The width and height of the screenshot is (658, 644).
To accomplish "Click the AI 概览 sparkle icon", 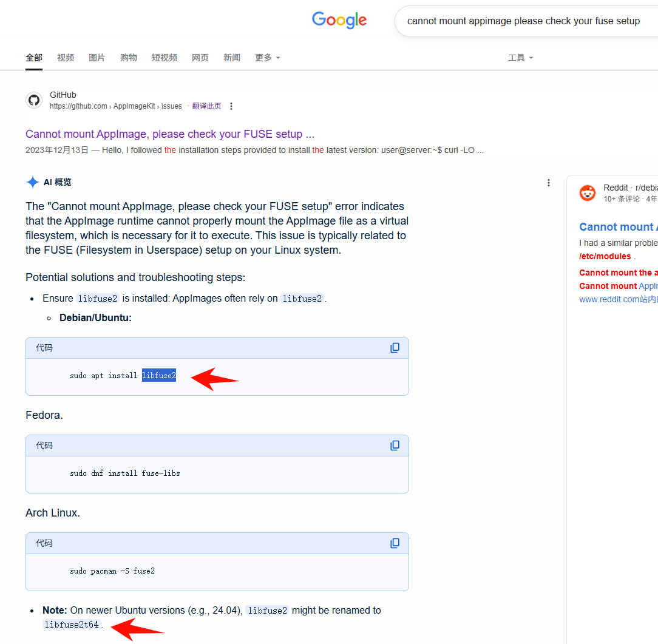I will [x=32, y=182].
